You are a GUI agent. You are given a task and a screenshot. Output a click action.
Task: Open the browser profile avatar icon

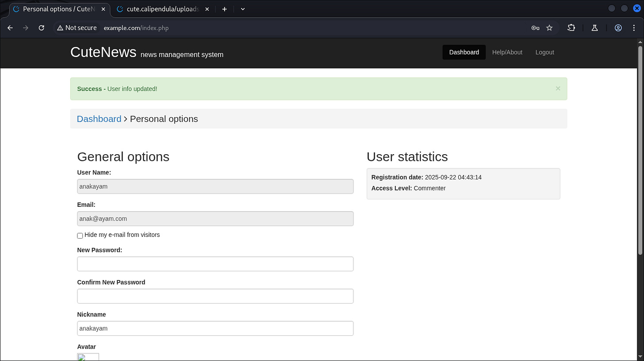618,28
